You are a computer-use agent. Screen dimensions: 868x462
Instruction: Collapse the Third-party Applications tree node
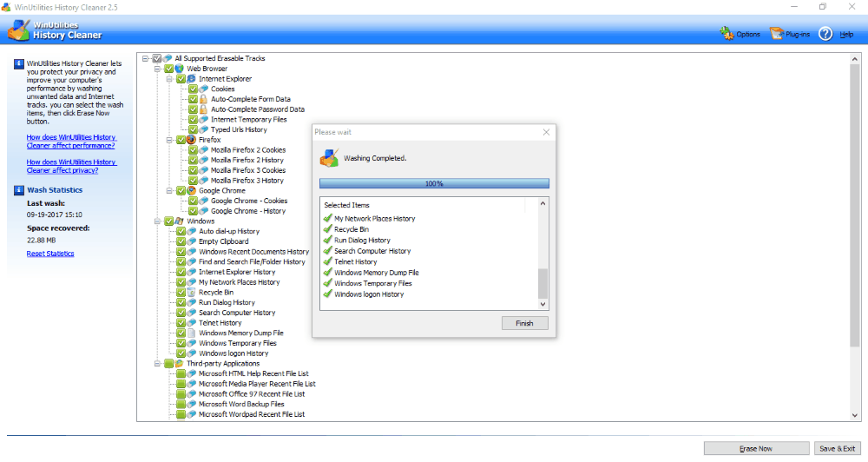(158, 363)
